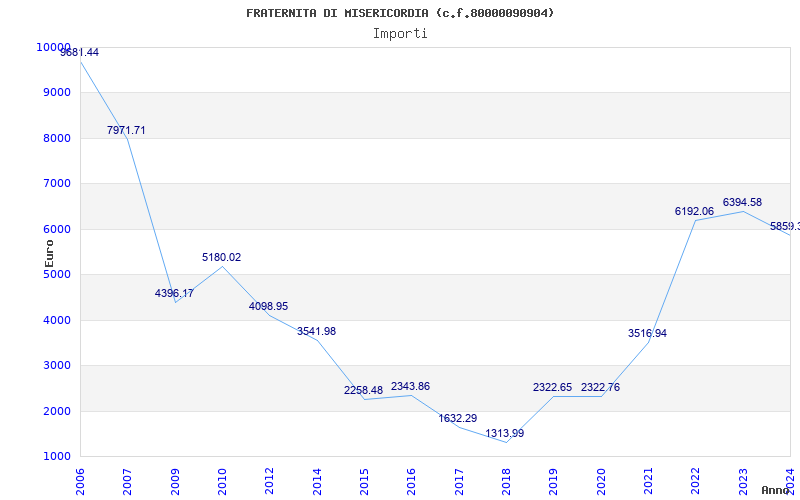Viewport: 800px width, 500px height.
Task: Click the 2010 year label
Action: [222, 482]
